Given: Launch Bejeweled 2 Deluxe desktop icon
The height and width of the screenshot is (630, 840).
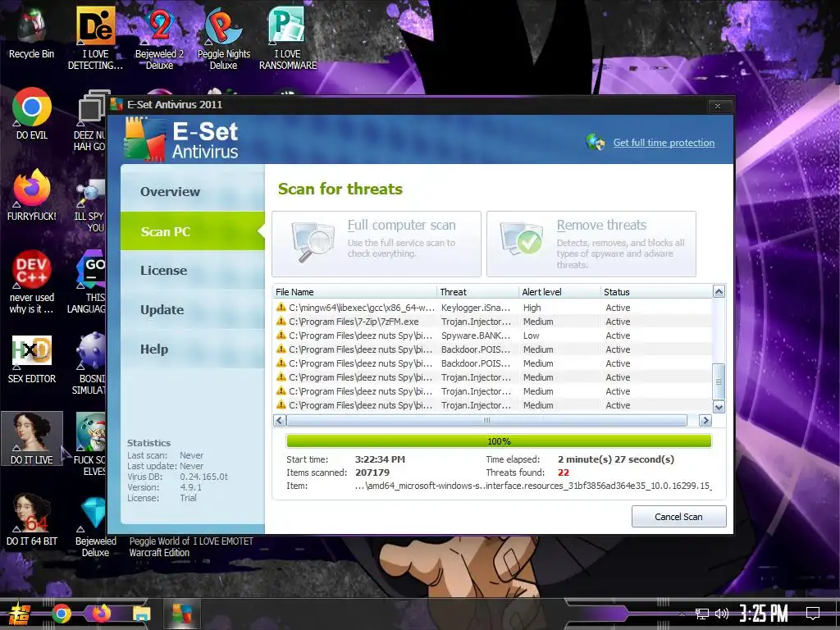Looking at the screenshot, I should [x=159, y=39].
